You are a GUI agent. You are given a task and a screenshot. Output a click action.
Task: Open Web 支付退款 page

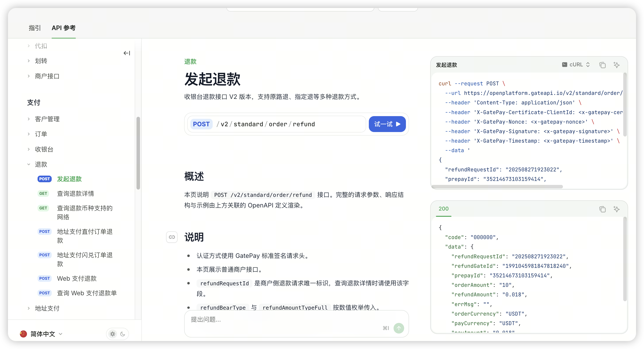coord(77,278)
